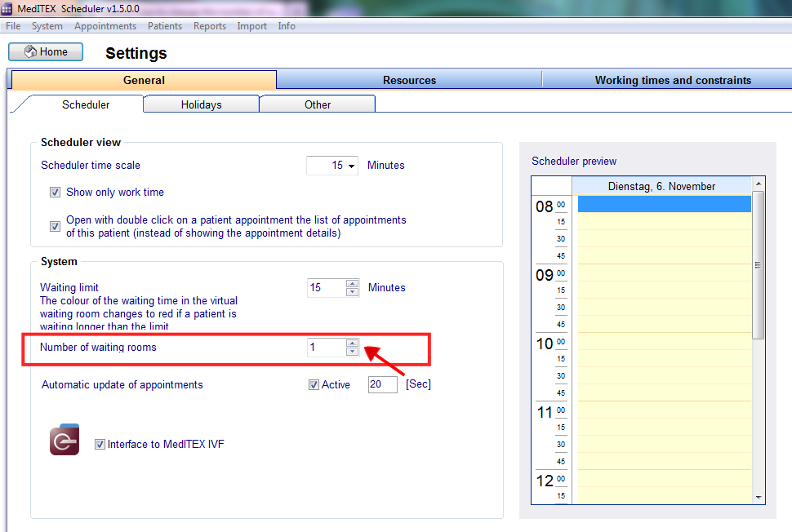Click the Scheduler preview heading
This screenshot has height=532, width=792.
point(574,161)
